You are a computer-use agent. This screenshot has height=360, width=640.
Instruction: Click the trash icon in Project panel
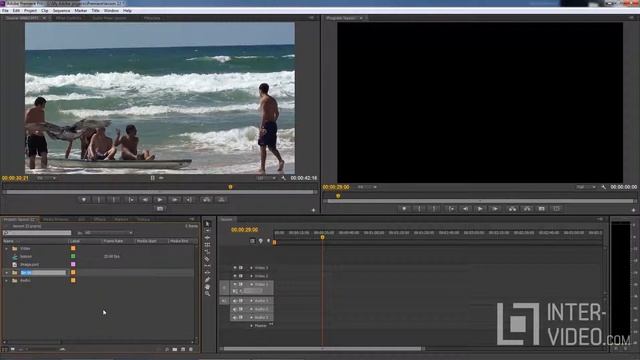191,349
